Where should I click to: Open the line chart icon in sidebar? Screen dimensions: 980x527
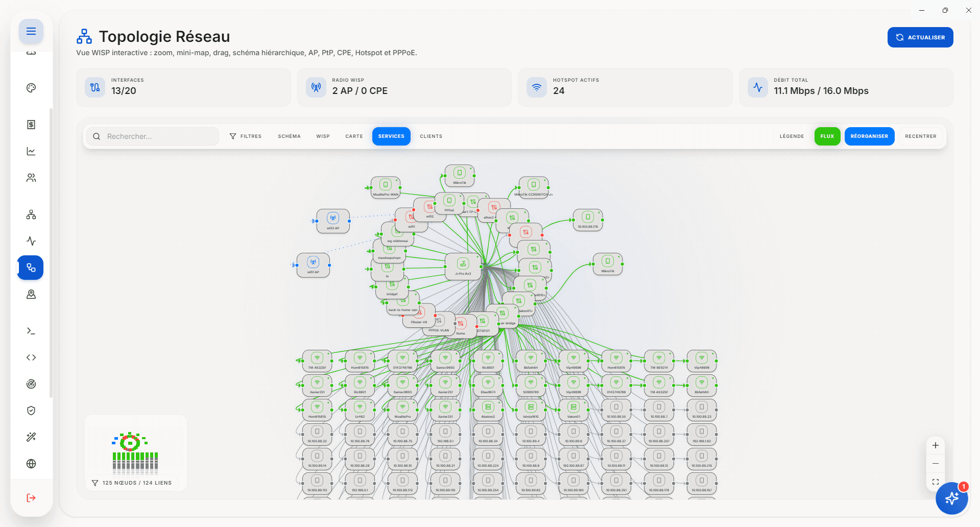click(31, 151)
